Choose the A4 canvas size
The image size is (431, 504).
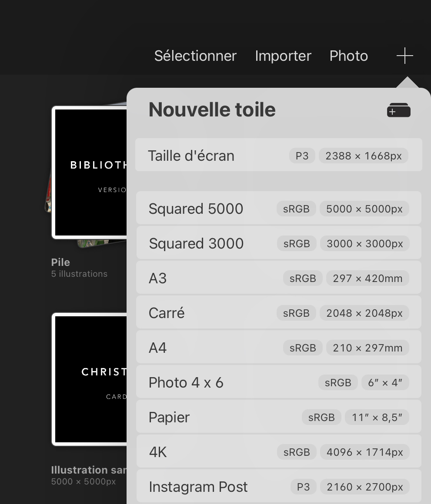click(x=278, y=348)
